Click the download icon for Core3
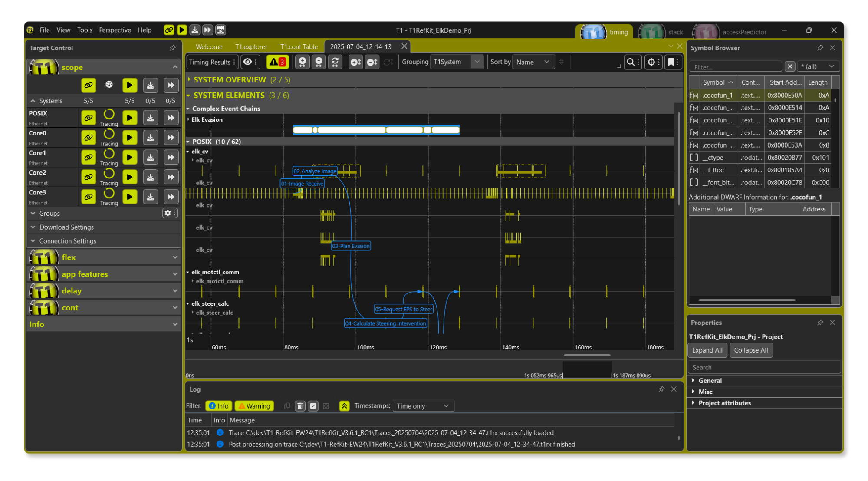The image size is (868, 481). pos(150,197)
